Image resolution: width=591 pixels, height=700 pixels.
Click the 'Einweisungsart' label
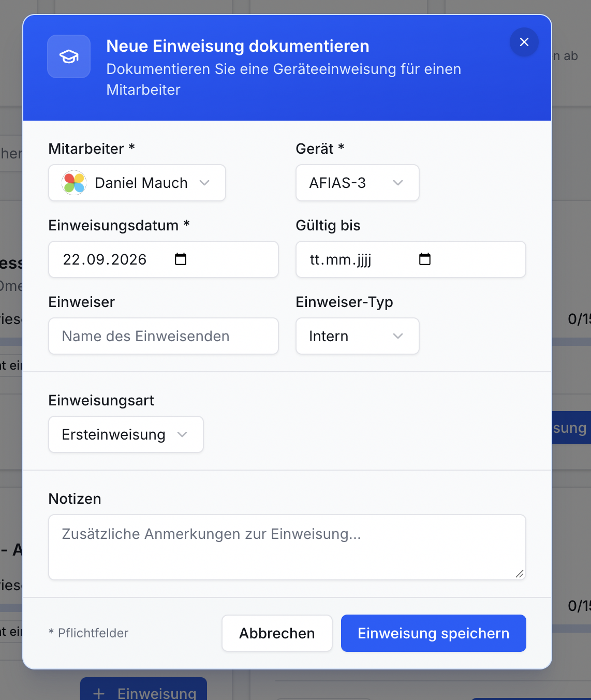[x=101, y=400]
